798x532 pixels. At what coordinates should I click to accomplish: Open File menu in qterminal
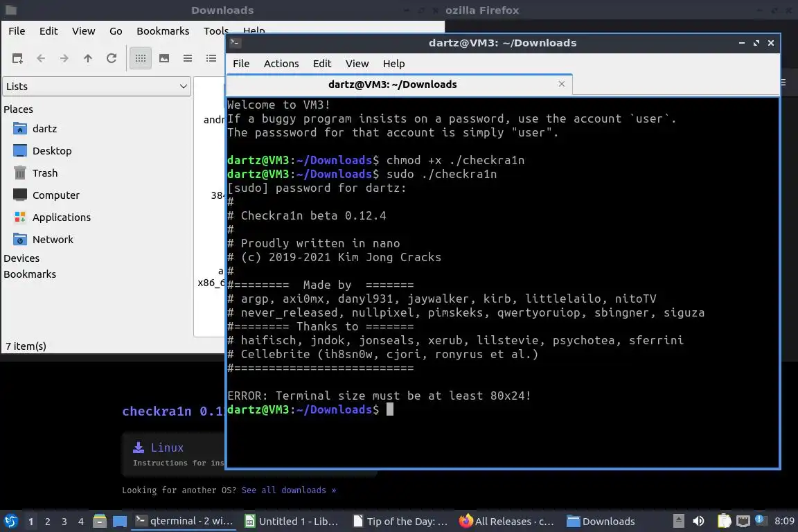pyautogui.click(x=241, y=64)
